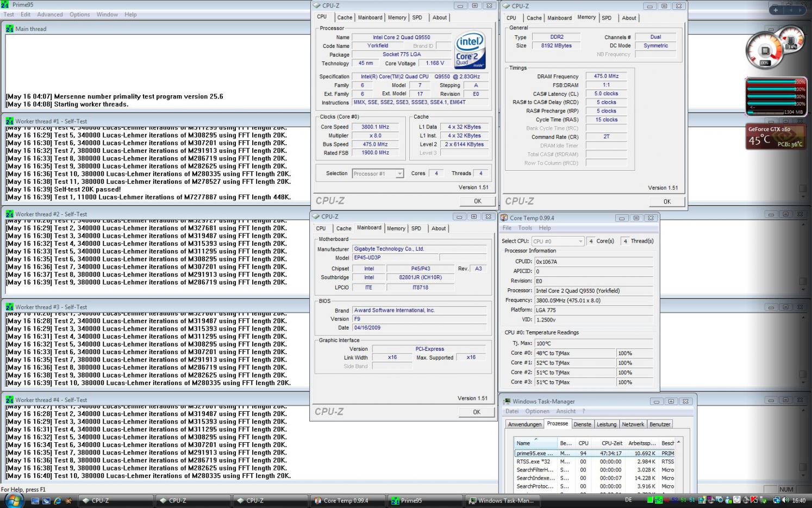This screenshot has width=812, height=508.
Task: Launch Internet Explorer from the quick launch
Action: (57, 500)
